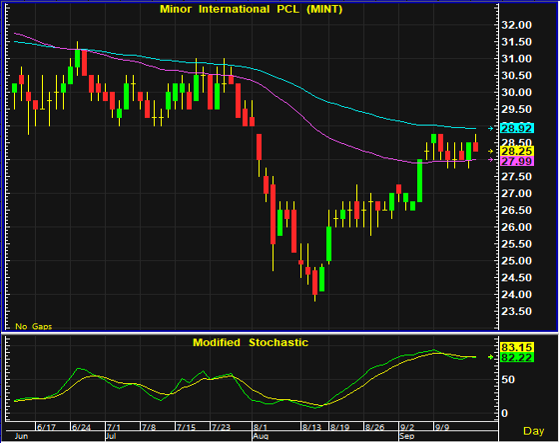Click the magenta 27.99 moving average label

pos(517,161)
